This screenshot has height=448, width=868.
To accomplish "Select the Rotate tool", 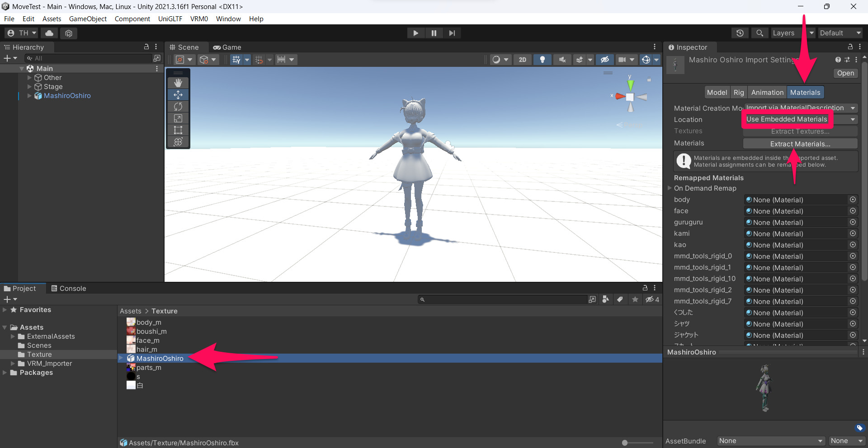I will pos(178,106).
